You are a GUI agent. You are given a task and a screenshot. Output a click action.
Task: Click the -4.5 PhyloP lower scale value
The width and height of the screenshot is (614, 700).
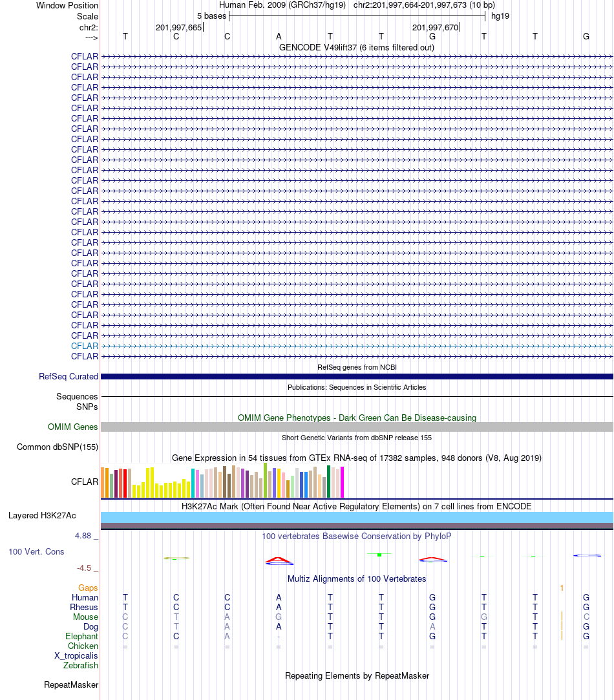[x=84, y=568]
